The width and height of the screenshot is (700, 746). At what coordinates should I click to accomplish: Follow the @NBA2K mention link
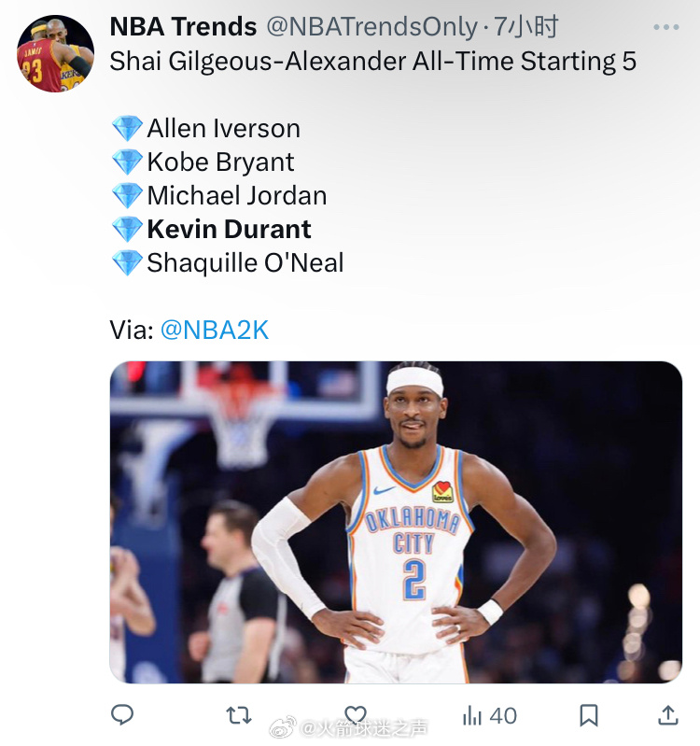215,330
